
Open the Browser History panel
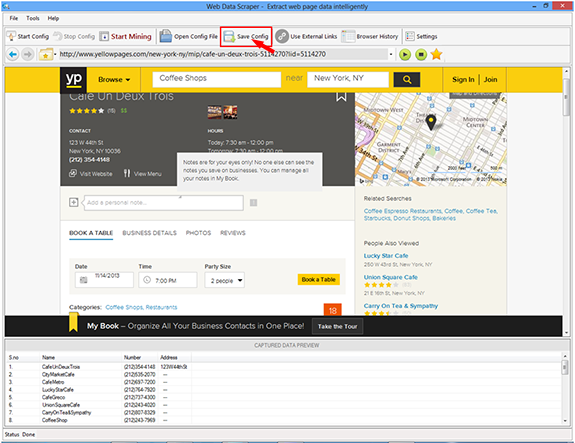[x=370, y=36]
